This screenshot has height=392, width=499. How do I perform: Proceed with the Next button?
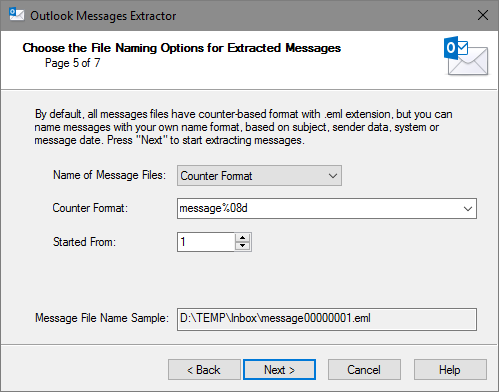point(279,370)
